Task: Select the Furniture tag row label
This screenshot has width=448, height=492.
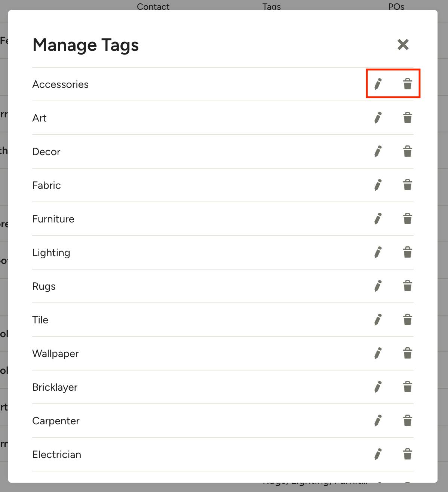Action: coord(53,219)
